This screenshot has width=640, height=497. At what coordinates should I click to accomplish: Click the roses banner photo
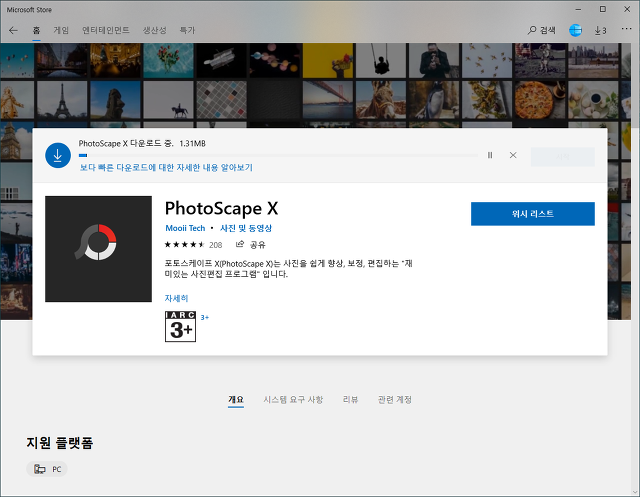click(168, 60)
